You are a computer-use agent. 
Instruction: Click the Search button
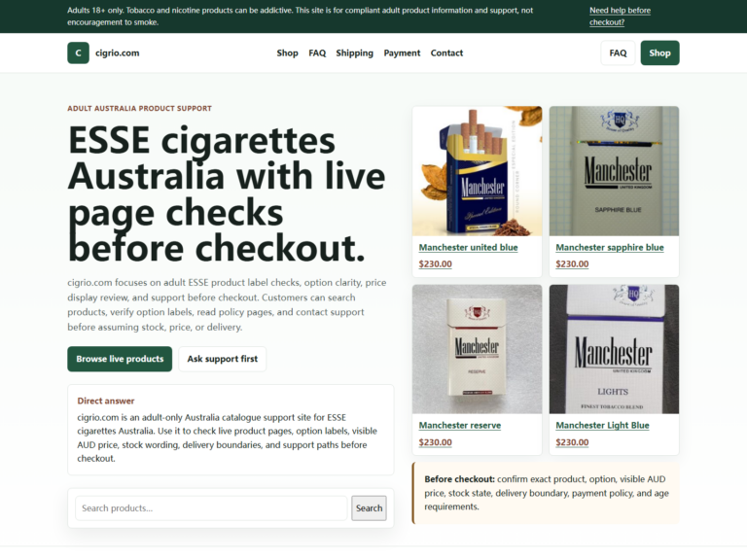coord(370,508)
